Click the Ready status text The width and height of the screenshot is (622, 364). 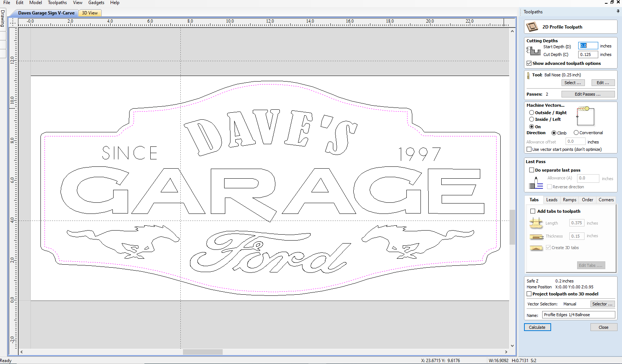pyautogui.click(x=6, y=361)
